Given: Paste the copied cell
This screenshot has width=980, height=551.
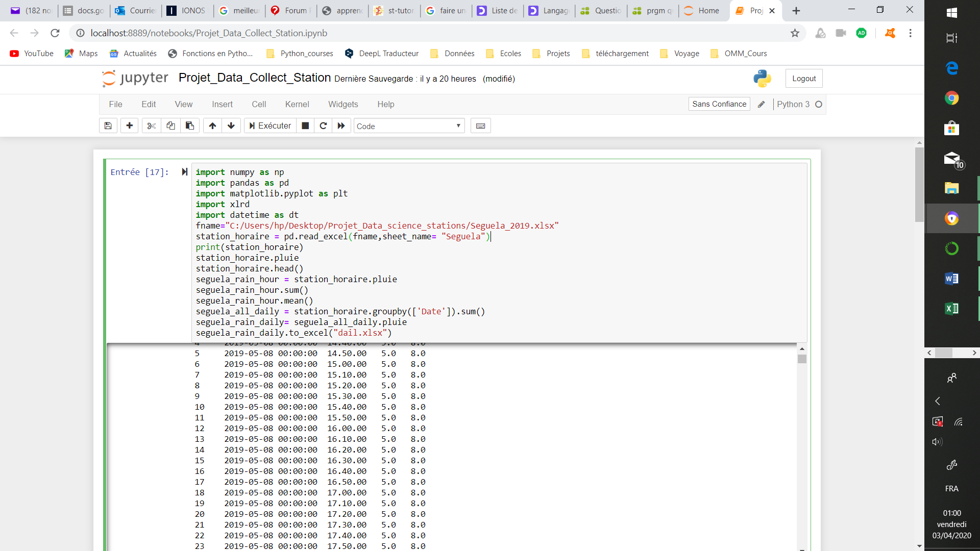Looking at the screenshot, I should tap(189, 126).
